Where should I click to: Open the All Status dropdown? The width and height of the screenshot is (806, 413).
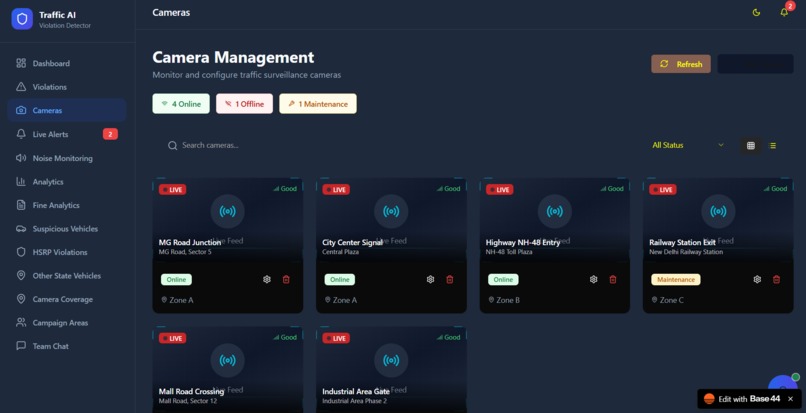click(688, 146)
